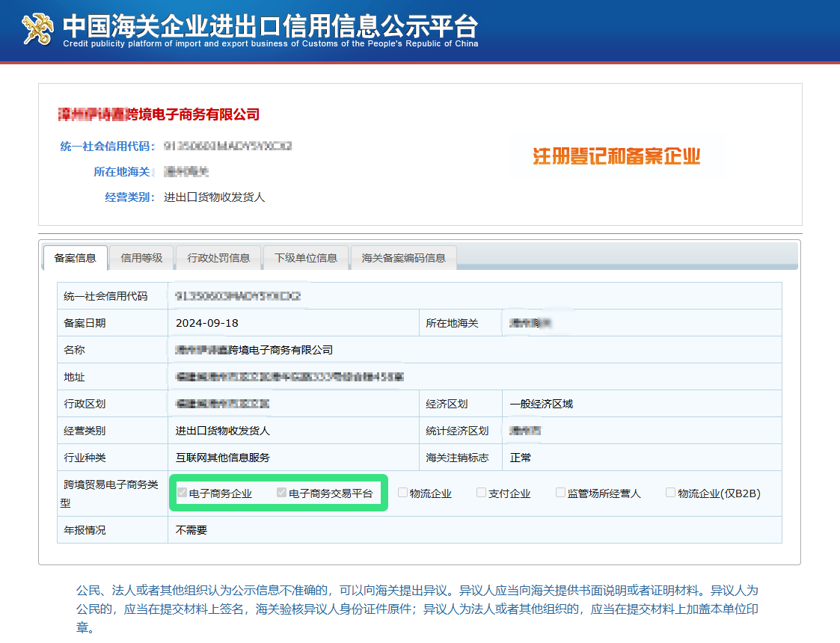Click the red company name heading

[x=159, y=114]
